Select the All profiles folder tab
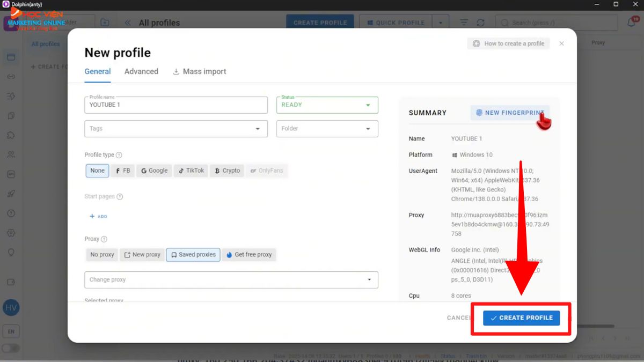Viewport: 644px width, 362px height. coord(46,44)
